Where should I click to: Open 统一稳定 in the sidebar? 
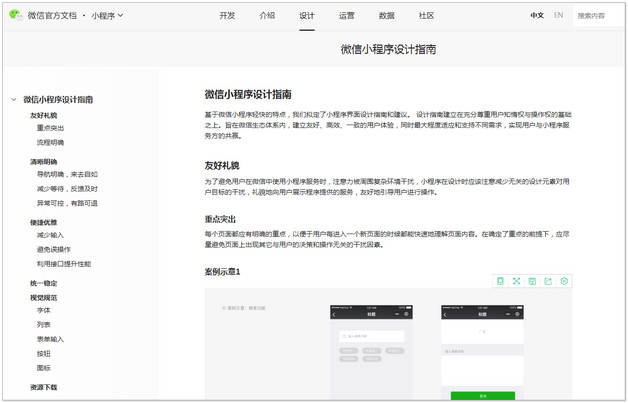[x=44, y=283]
